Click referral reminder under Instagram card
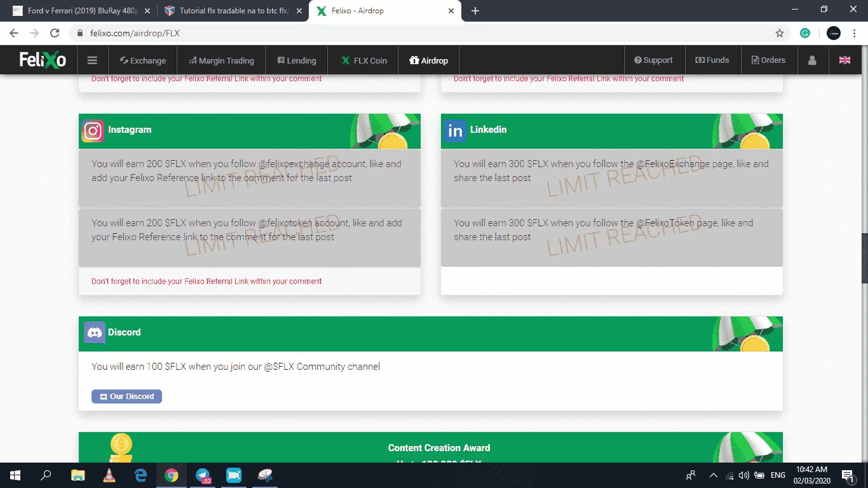 click(x=207, y=281)
